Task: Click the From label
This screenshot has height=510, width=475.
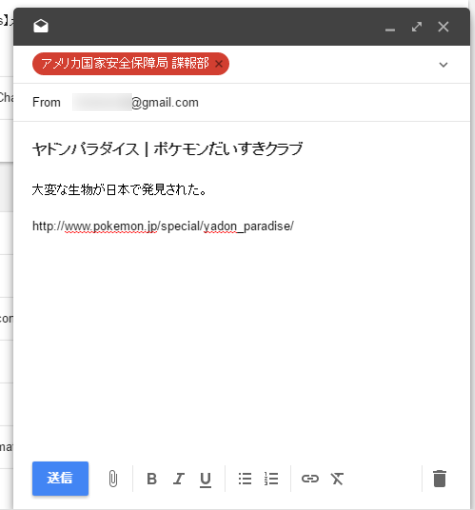Action: (46, 102)
